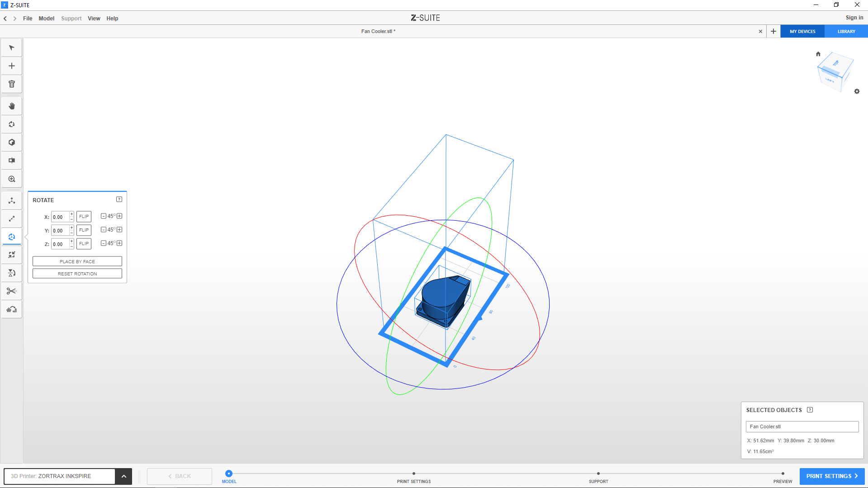The width and height of the screenshot is (868, 488).
Task: Flip the model along Z axis
Action: pos(84,244)
